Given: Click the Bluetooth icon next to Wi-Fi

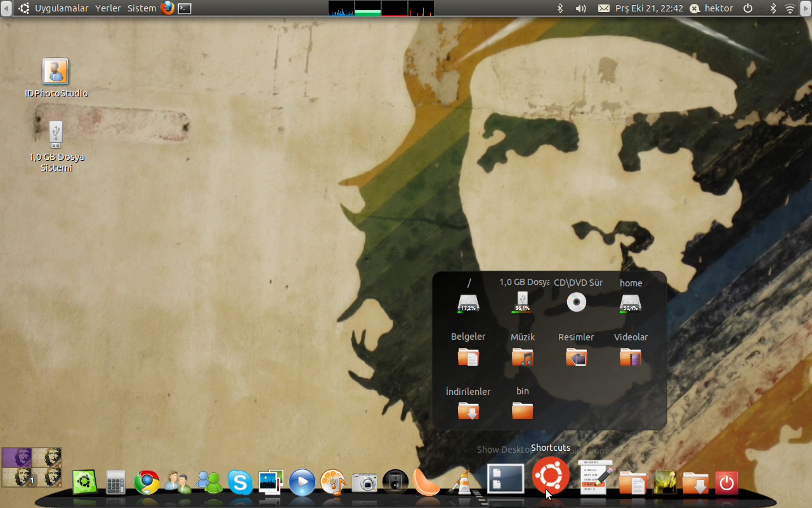Looking at the screenshot, I should click(x=773, y=8).
